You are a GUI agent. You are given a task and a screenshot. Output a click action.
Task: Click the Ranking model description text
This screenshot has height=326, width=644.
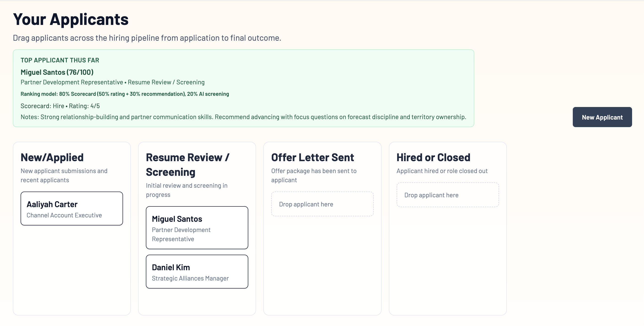pos(125,94)
